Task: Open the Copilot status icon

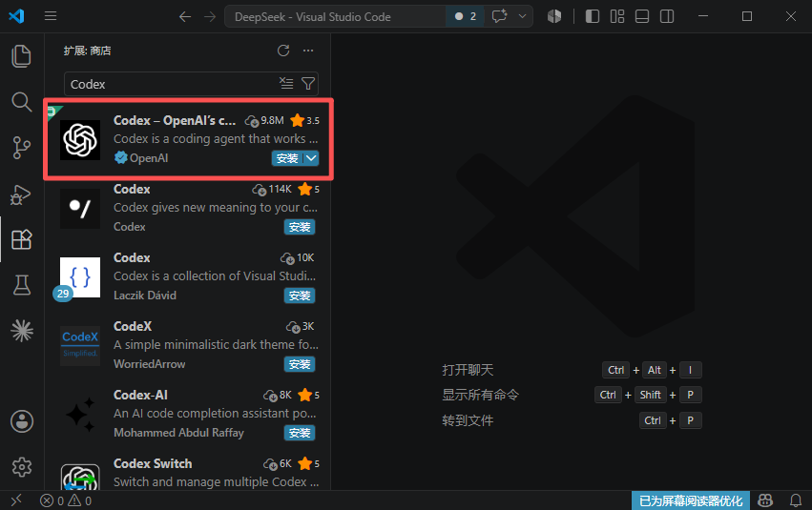Action: coord(765,500)
